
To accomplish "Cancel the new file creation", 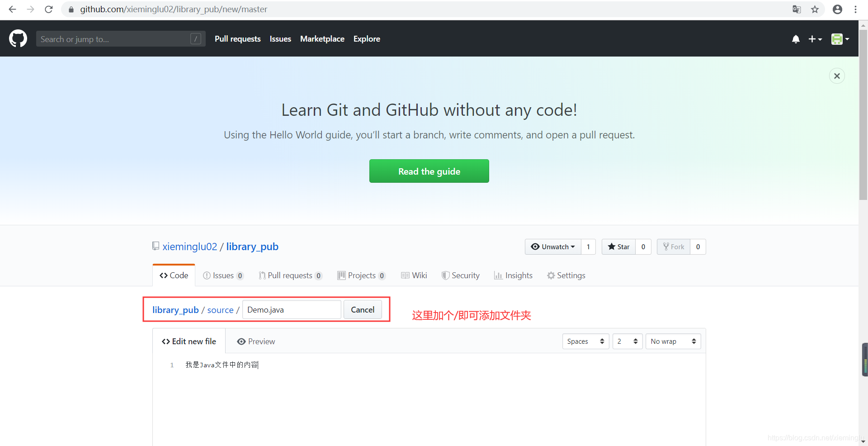I will click(x=363, y=310).
